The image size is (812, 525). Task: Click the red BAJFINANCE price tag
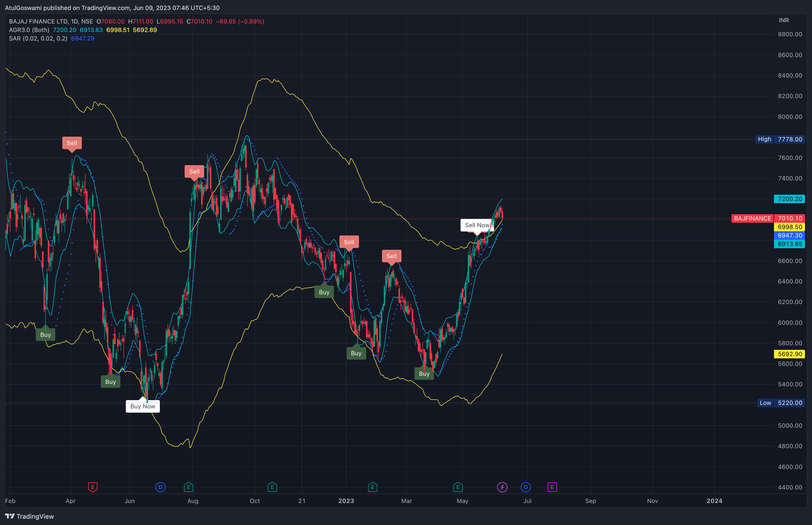tap(752, 218)
